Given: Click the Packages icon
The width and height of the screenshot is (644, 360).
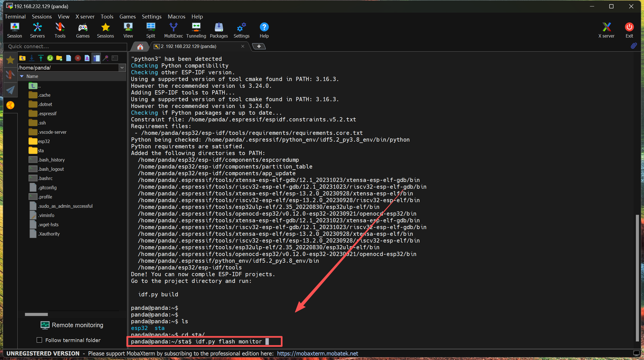Looking at the screenshot, I should [x=219, y=30].
